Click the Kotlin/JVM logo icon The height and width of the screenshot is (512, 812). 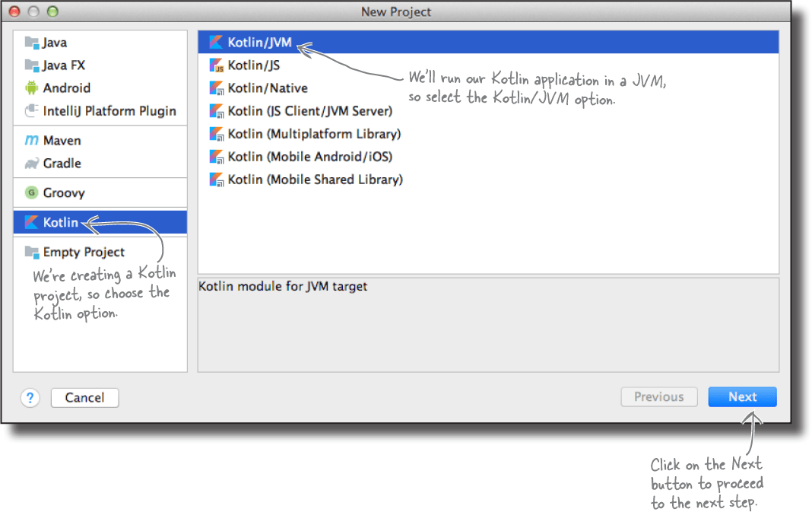215,42
